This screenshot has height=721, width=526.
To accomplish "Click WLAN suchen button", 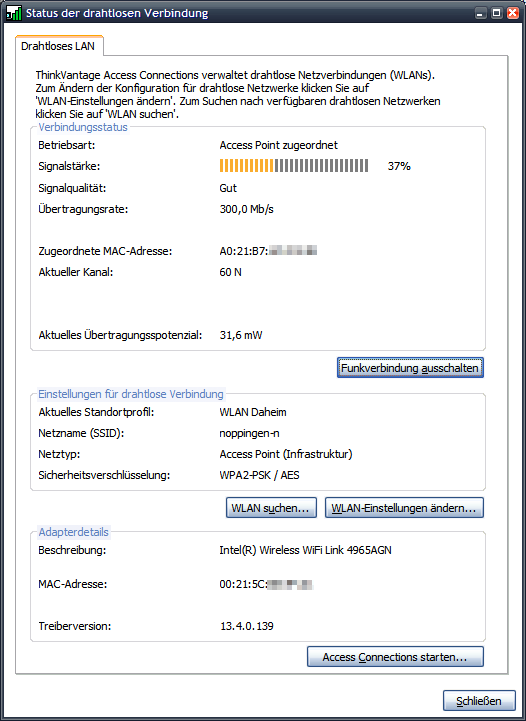I will (x=271, y=508).
